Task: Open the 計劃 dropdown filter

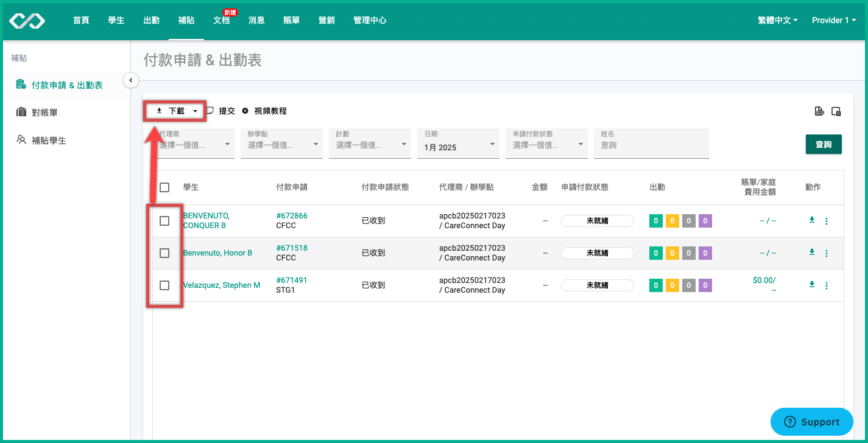Action: 370,144
